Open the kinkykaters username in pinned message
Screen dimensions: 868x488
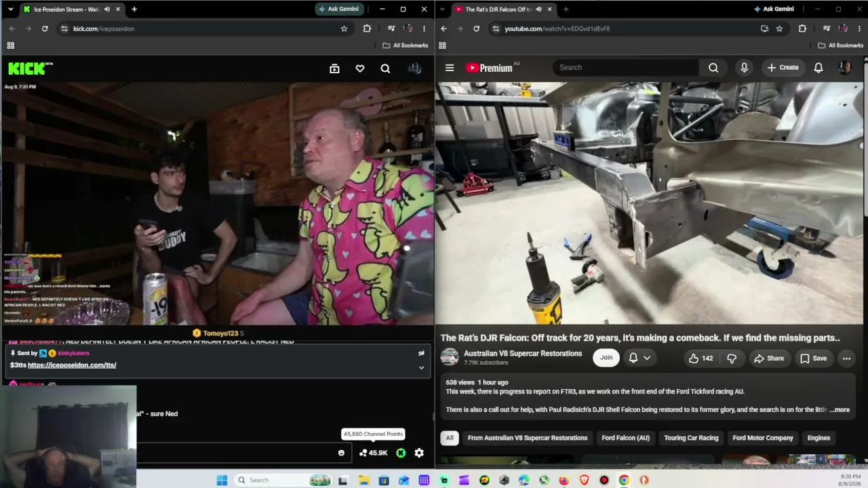pos(73,353)
